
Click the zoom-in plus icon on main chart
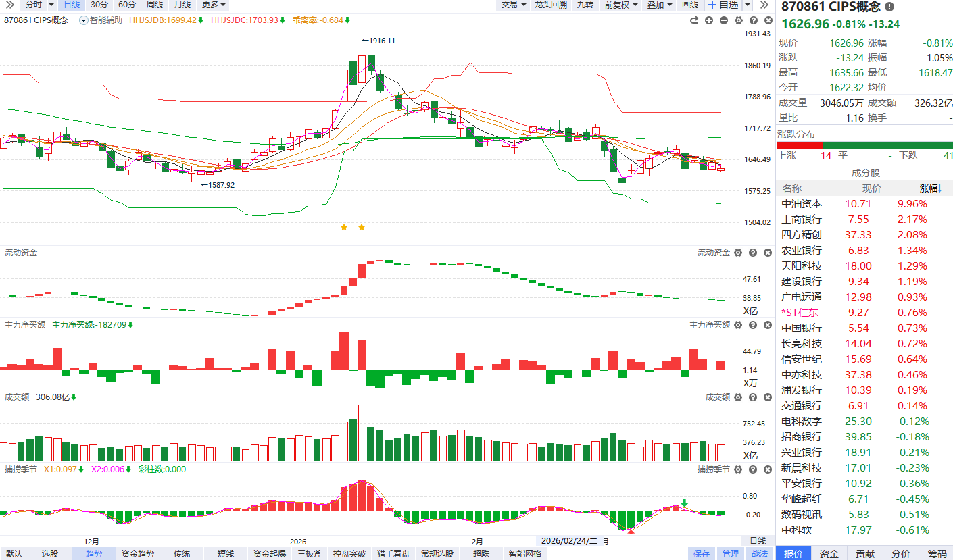(709, 20)
